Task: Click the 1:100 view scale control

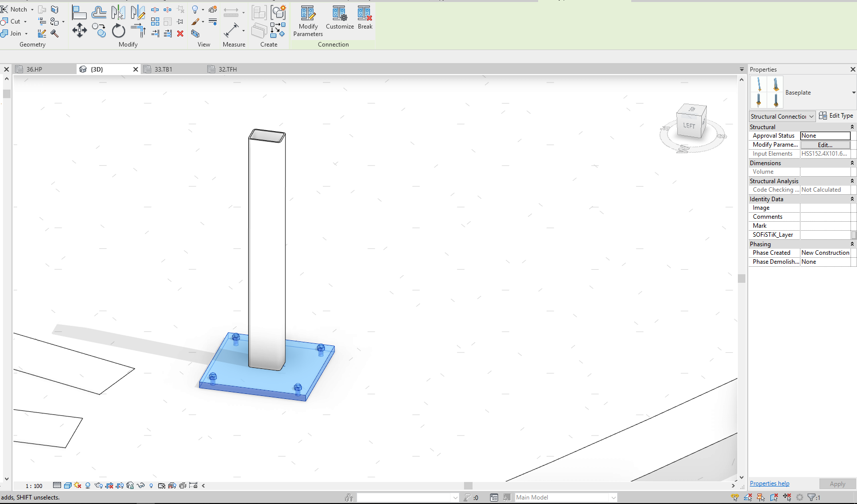Action: (34, 485)
